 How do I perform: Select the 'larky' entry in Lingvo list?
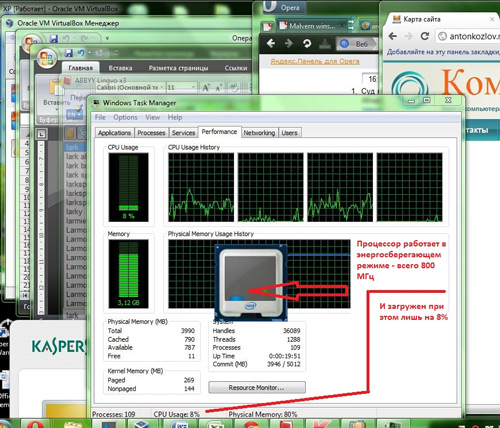tap(74, 212)
